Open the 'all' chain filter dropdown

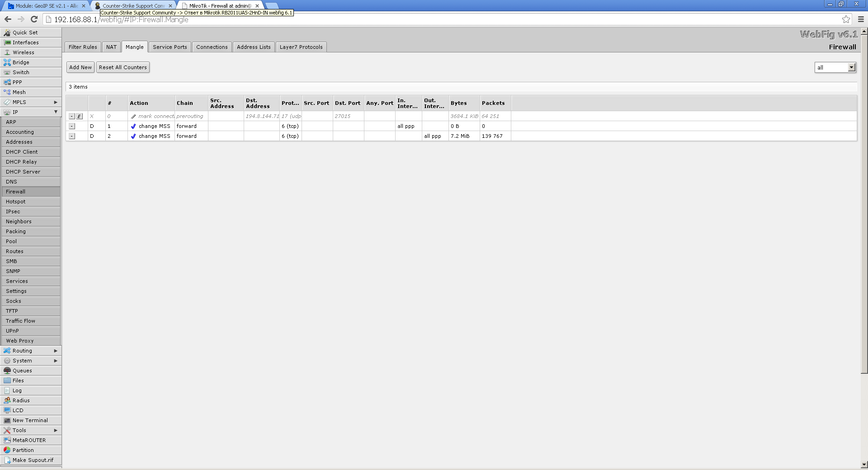[x=835, y=67]
